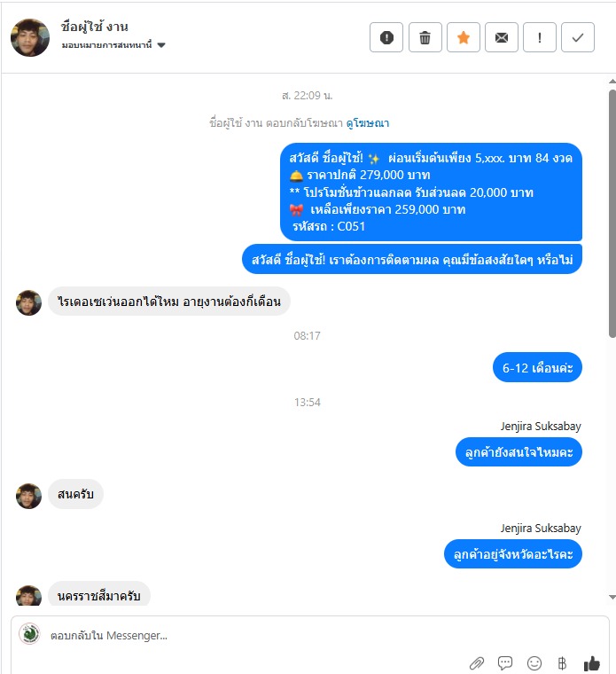616x674 pixels.
Task: Click the customer name ชื่อผู้ใช้ งาน in header
Action: (95, 27)
